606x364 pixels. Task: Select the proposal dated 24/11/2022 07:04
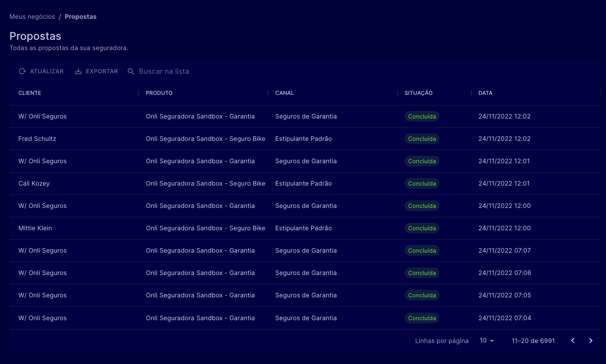click(x=504, y=318)
